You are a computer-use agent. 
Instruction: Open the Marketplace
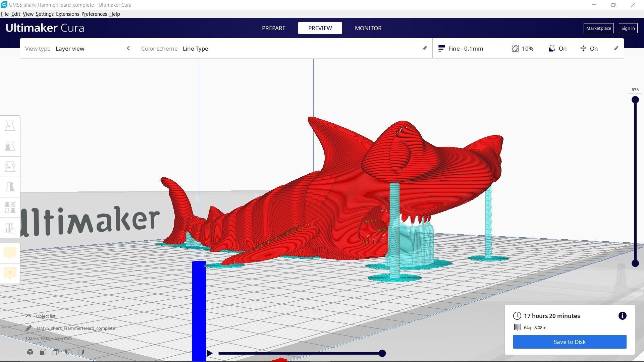[x=599, y=28]
